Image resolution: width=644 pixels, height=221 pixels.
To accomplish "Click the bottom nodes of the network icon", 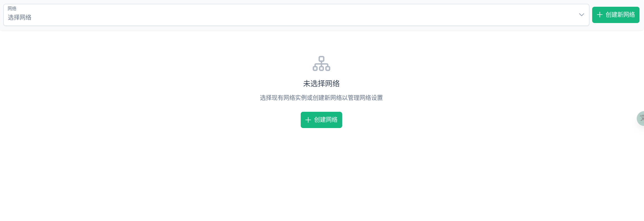I will coord(321,68).
